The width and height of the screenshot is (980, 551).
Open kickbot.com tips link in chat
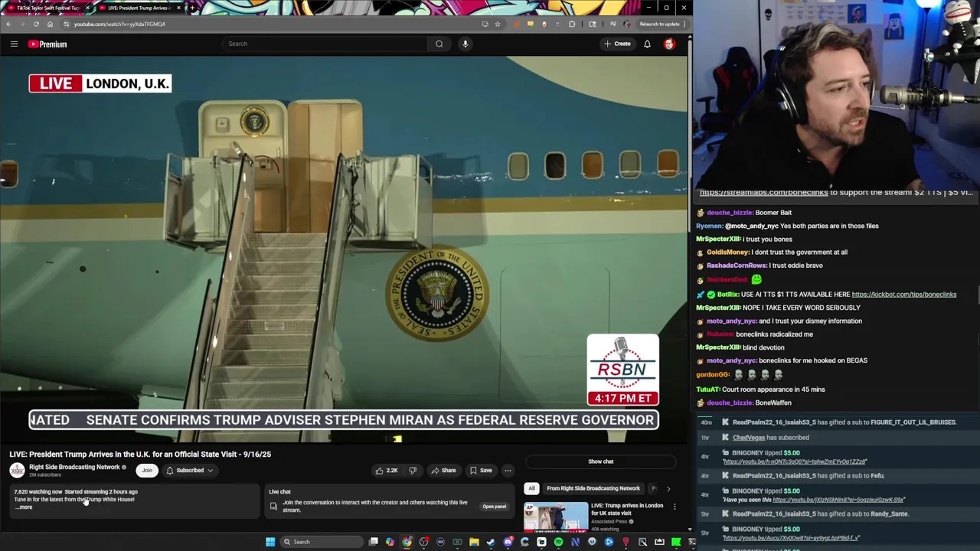point(903,295)
